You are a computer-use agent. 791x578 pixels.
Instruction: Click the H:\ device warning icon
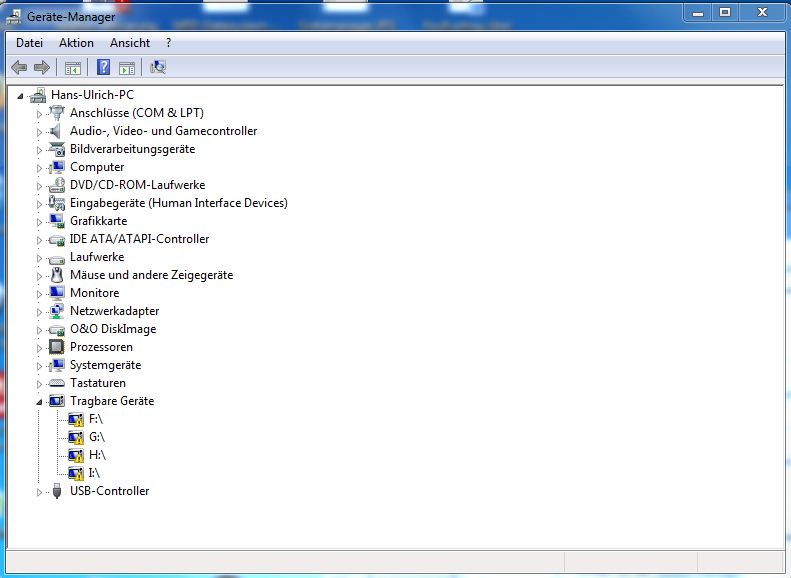pos(76,455)
